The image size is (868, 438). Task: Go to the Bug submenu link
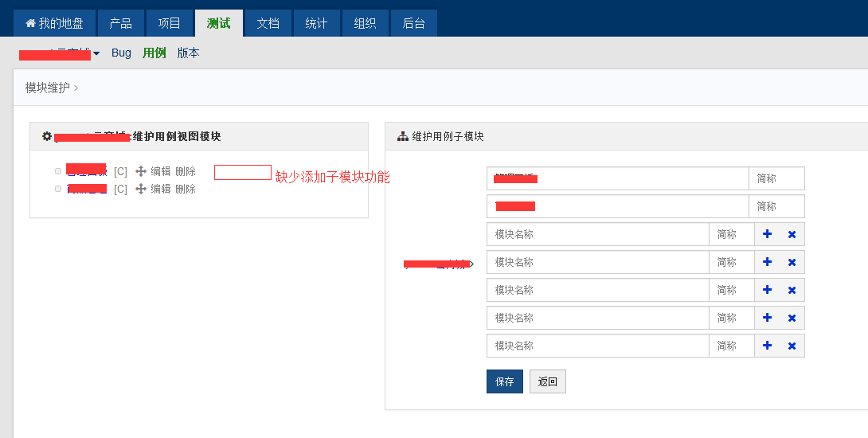pos(121,53)
